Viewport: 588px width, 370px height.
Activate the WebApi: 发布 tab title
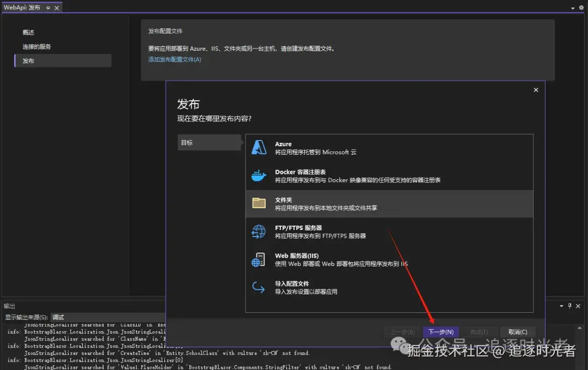click(22, 8)
